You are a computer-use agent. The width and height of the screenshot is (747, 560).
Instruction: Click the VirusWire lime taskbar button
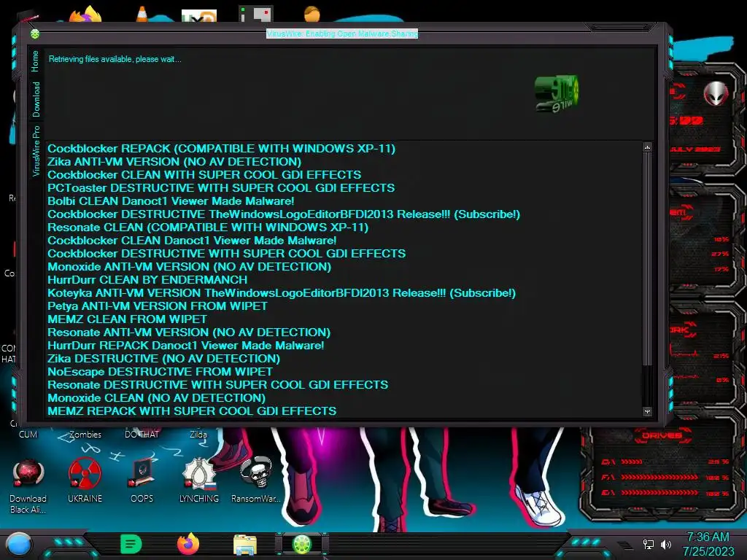pos(302,544)
